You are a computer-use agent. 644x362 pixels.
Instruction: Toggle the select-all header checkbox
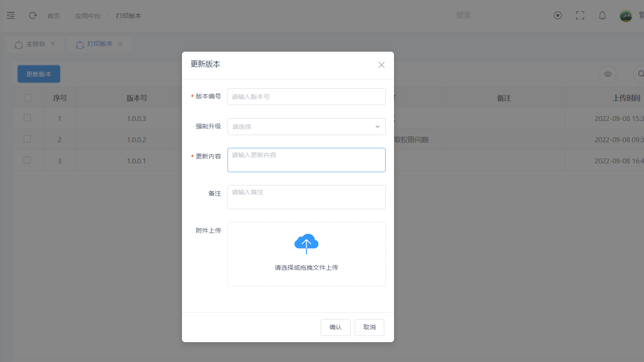pos(28,98)
